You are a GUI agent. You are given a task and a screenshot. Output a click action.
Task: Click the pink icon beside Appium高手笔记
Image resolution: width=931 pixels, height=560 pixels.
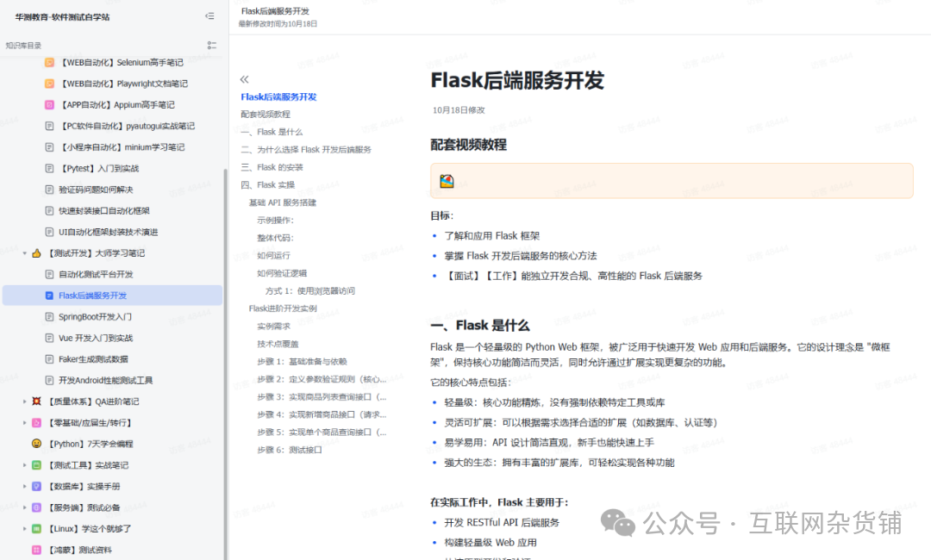[49, 105]
